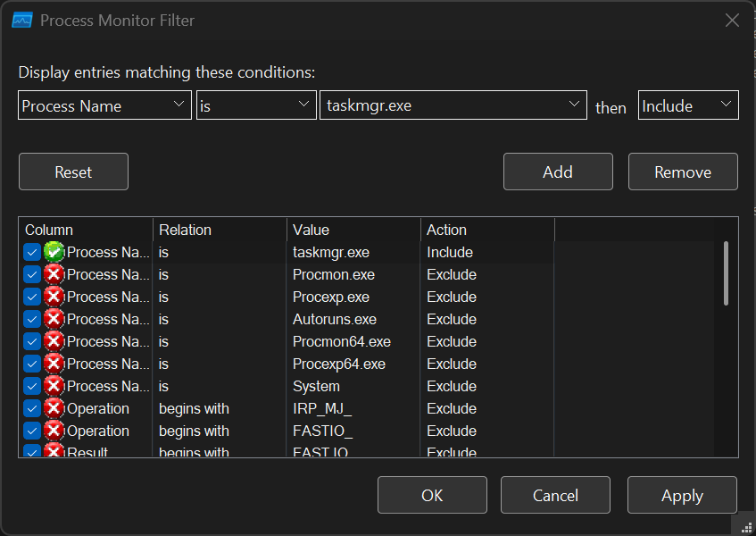
Task: Click the Add button
Action: pos(558,172)
